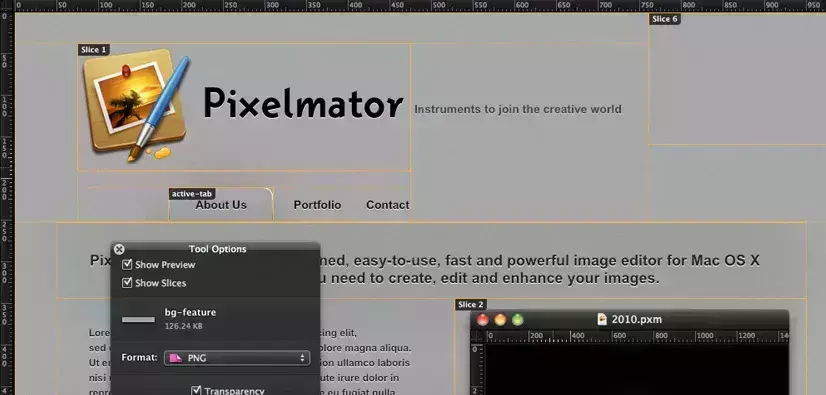Click the yellow minimize button of 2010.pxm
The height and width of the screenshot is (395, 826).
(500, 320)
